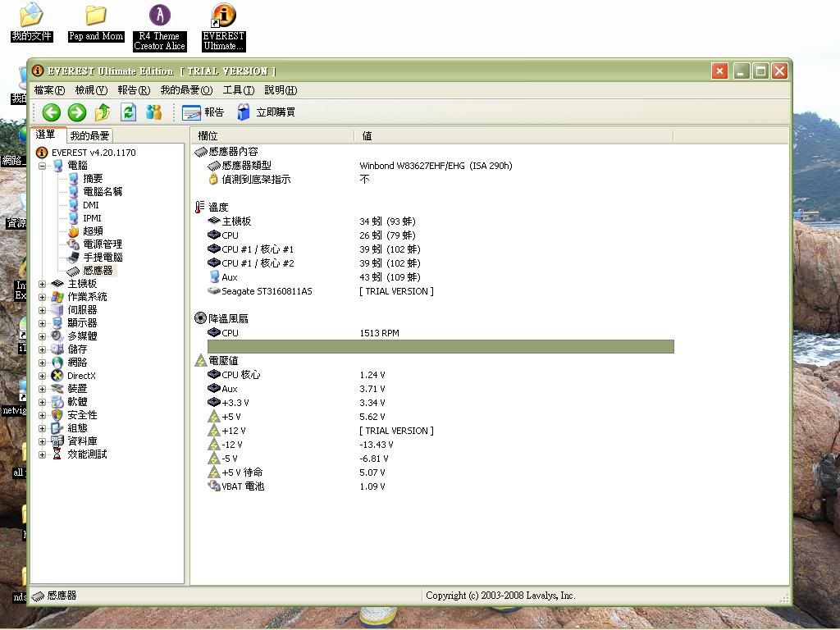Expand the 儲存 tree node

(x=43, y=349)
